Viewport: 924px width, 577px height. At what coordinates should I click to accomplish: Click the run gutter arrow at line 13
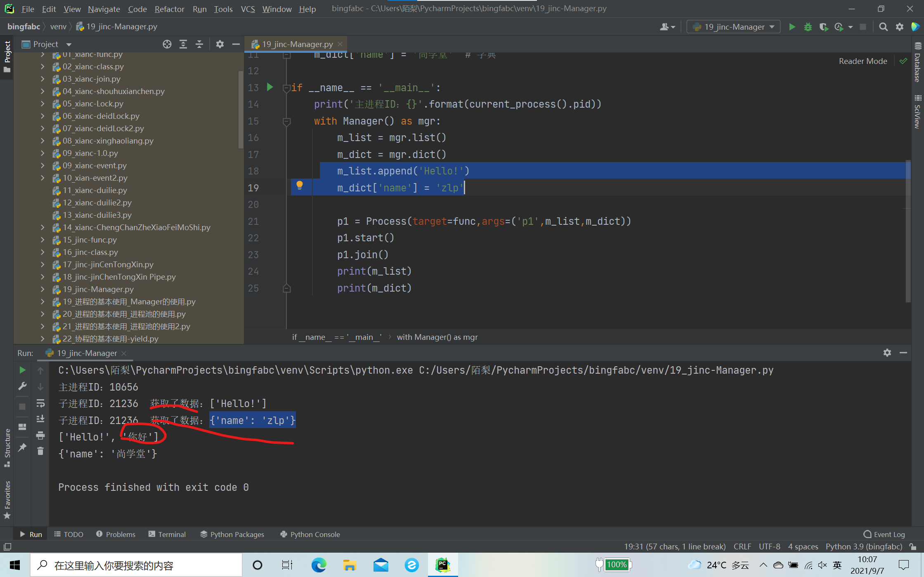[x=270, y=87]
